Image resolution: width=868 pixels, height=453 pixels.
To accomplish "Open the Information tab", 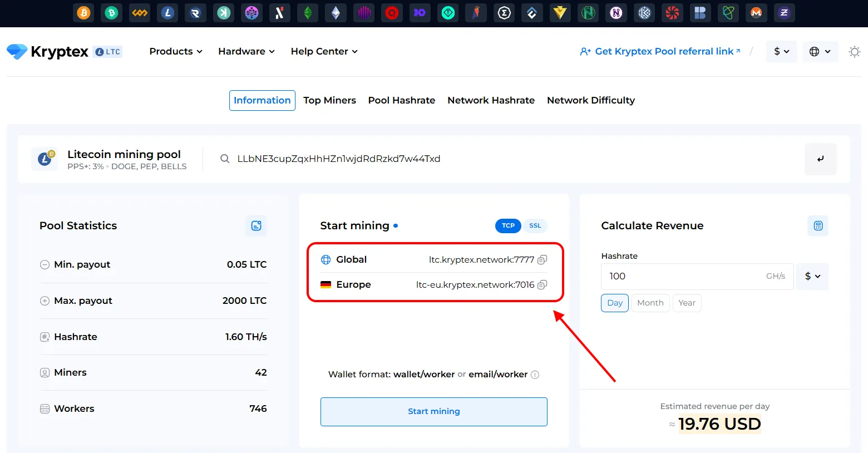I will [262, 101].
